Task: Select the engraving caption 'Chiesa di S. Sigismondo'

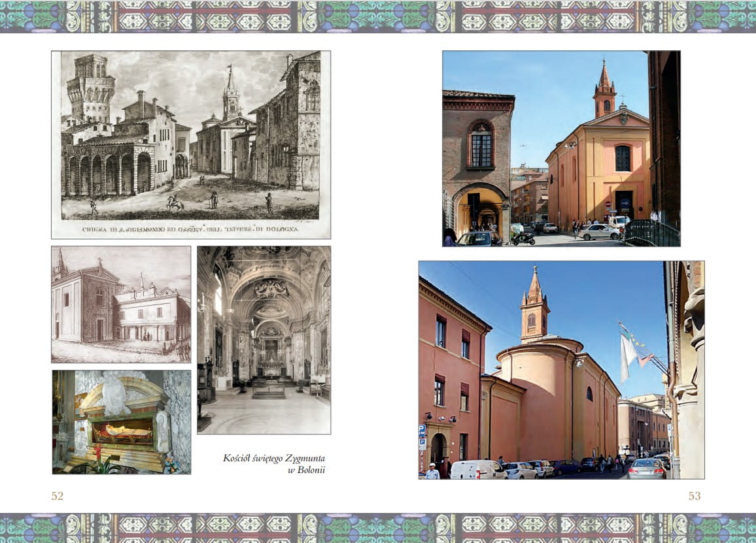Action: point(190,229)
